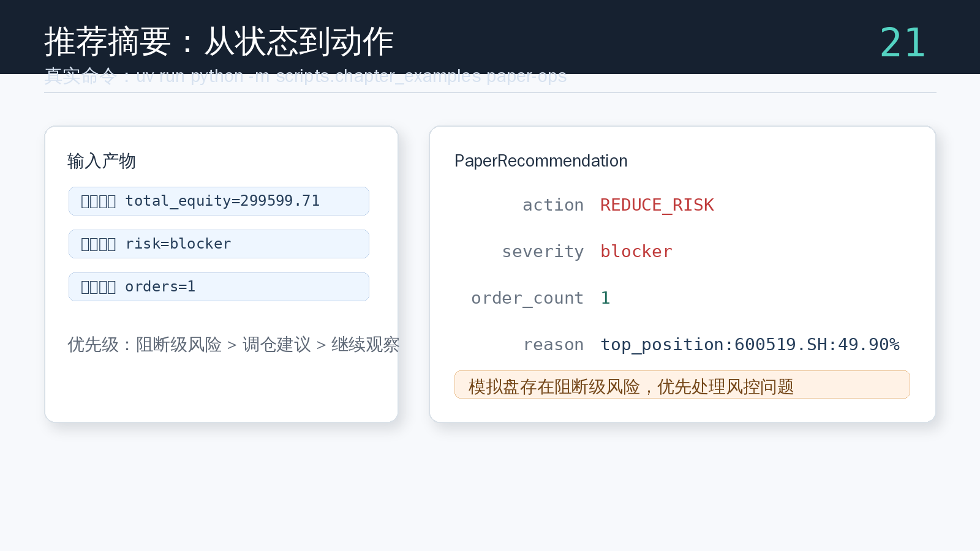Click the top_position:600519.SH:49.90% reason value

[x=750, y=345]
